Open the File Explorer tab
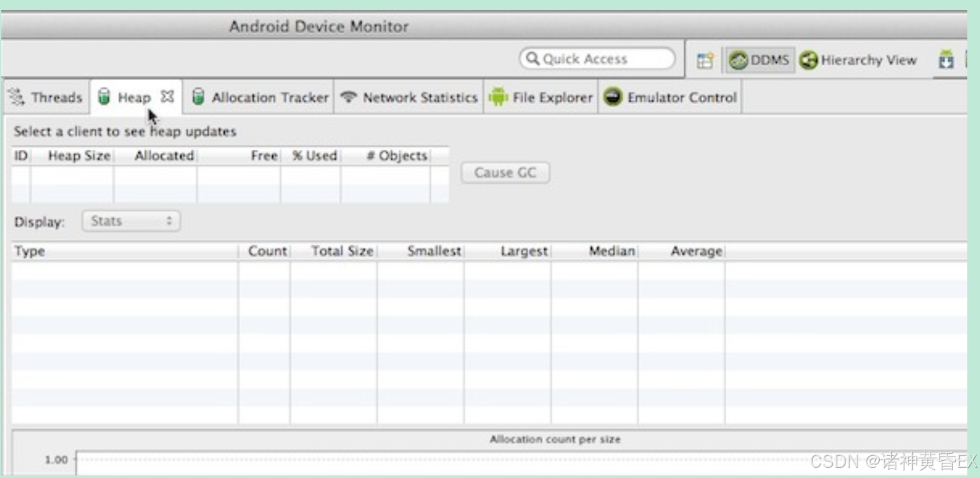 tap(541, 97)
